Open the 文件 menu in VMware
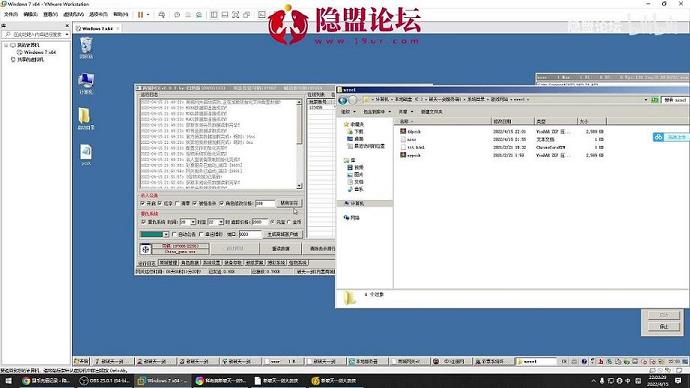 [x=11, y=15]
